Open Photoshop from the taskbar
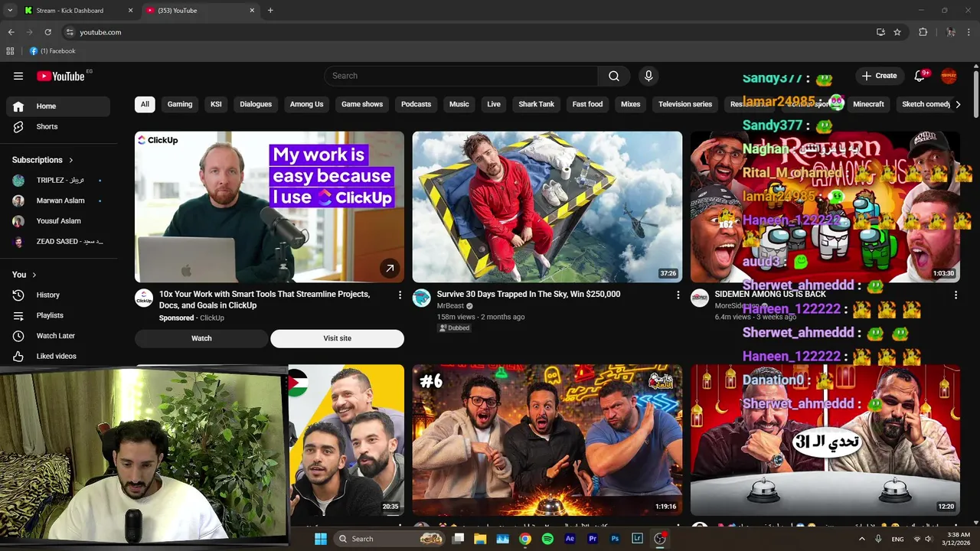980x551 pixels. coord(615,539)
